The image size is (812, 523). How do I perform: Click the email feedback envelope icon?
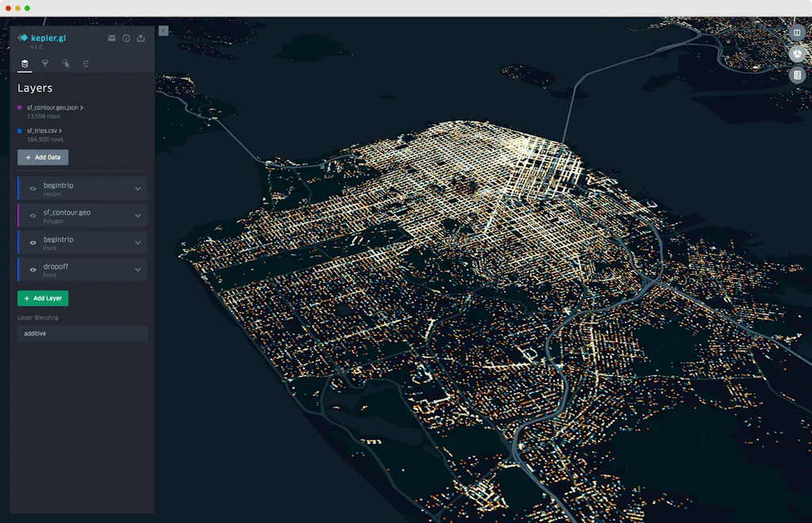point(112,37)
